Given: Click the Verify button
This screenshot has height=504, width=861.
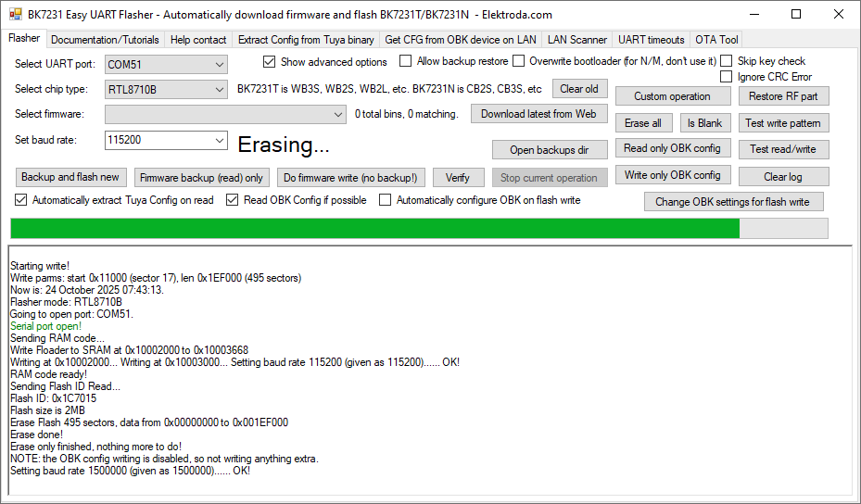Looking at the screenshot, I should [x=458, y=177].
